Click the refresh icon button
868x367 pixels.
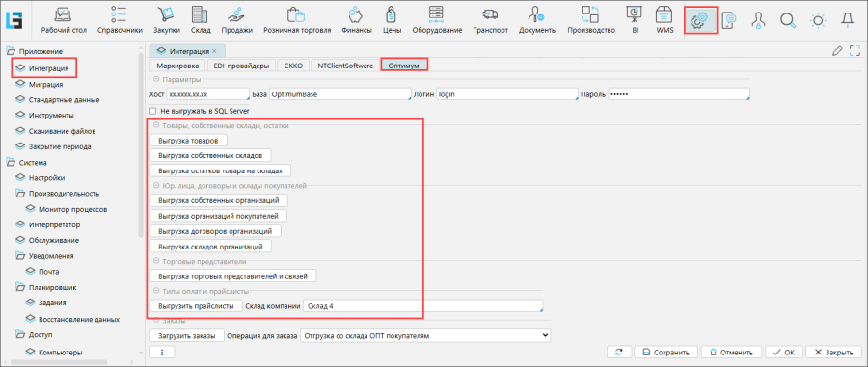point(618,353)
